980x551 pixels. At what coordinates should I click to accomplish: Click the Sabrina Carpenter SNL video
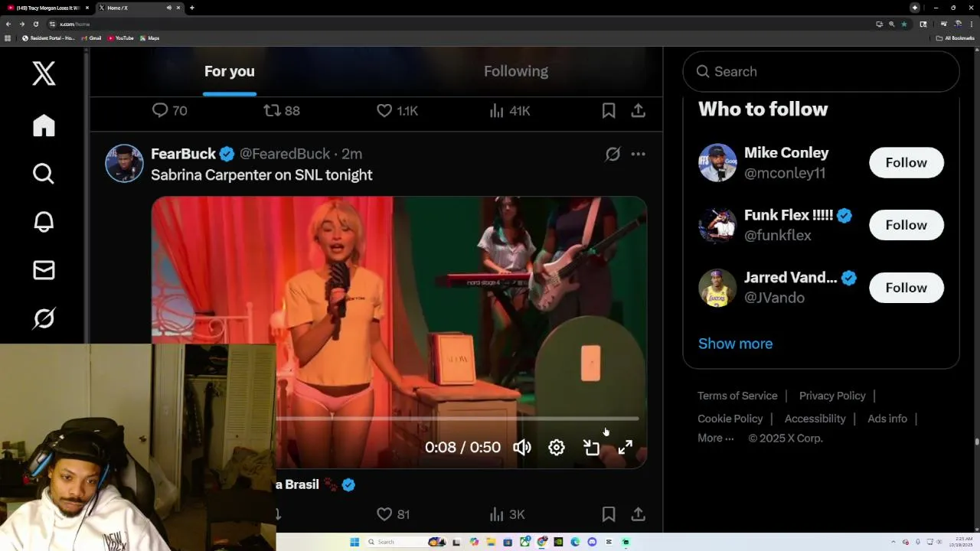coord(399,331)
